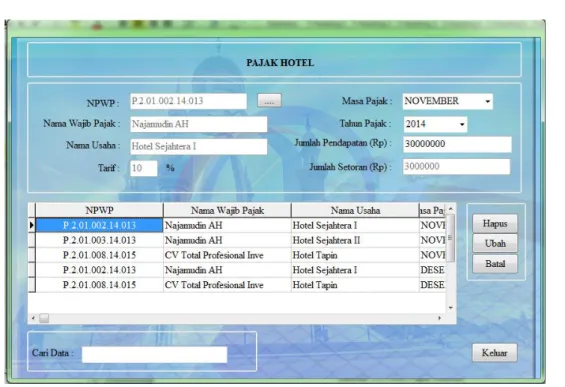Click the Nama Wajib Pajak column header
The width and height of the screenshot is (565, 387).
coord(227,210)
